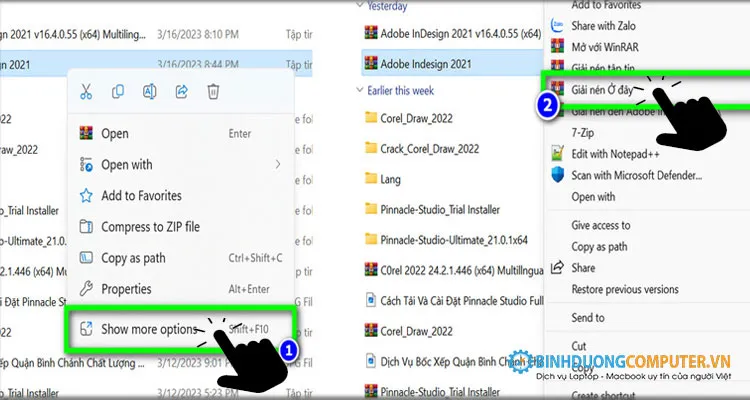Click the Share arrow icon in the context menu top row

[x=182, y=91]
